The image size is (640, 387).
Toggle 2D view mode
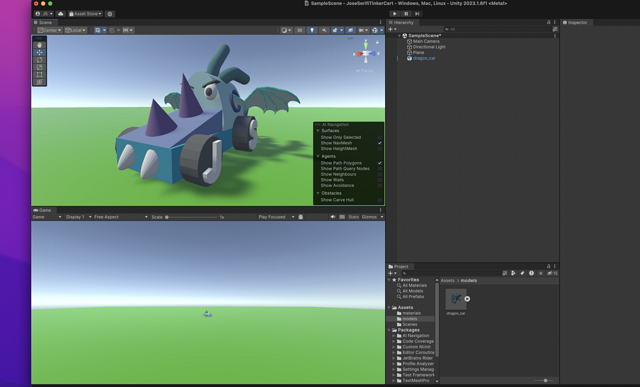click(x=299, y=30)
